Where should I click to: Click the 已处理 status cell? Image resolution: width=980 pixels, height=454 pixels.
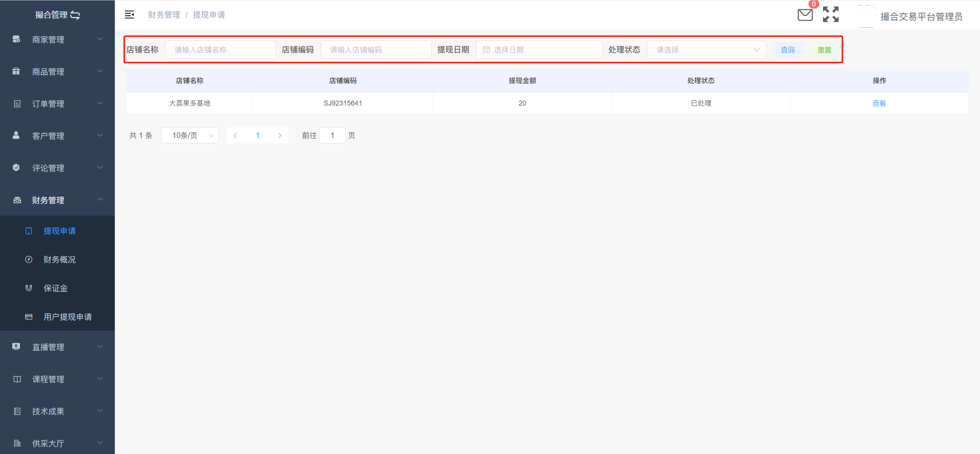(701, 103)
